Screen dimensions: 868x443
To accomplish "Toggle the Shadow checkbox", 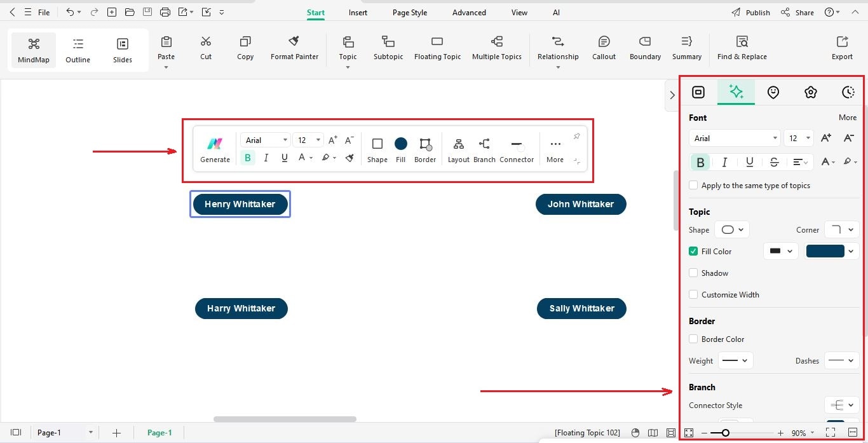I will click(x=693, y=273).
